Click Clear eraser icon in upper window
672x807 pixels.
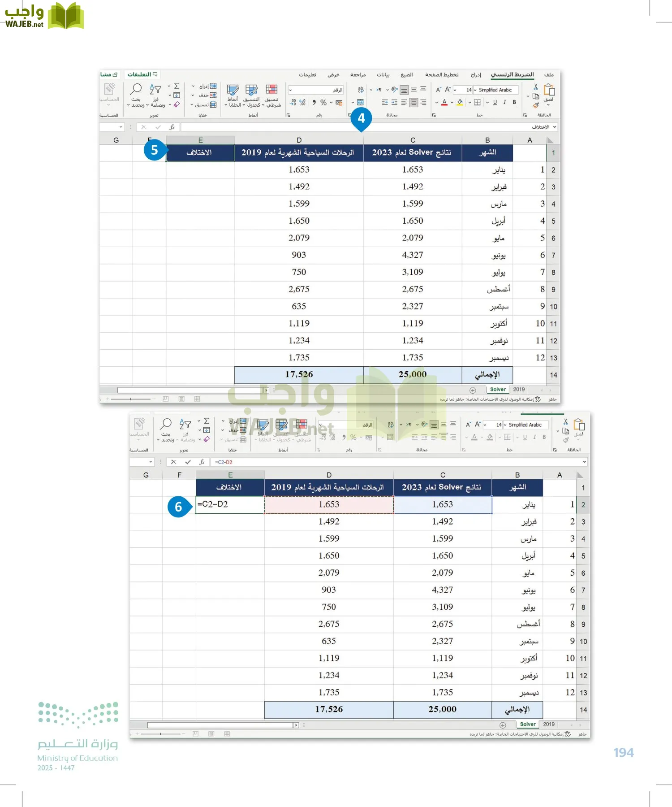[x=177, y=104]
